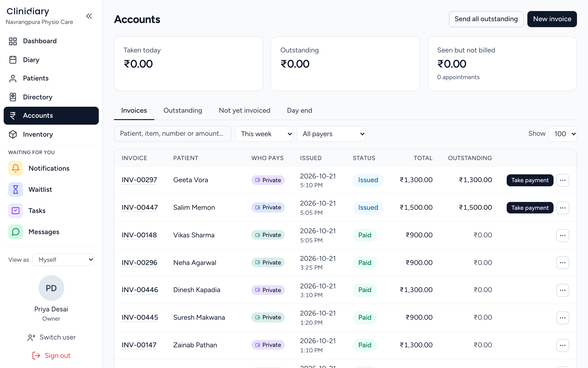Focus the patient, item, number search field
Image resolution: width=588 pixels, height=368 pixels.
click(172, 134)
